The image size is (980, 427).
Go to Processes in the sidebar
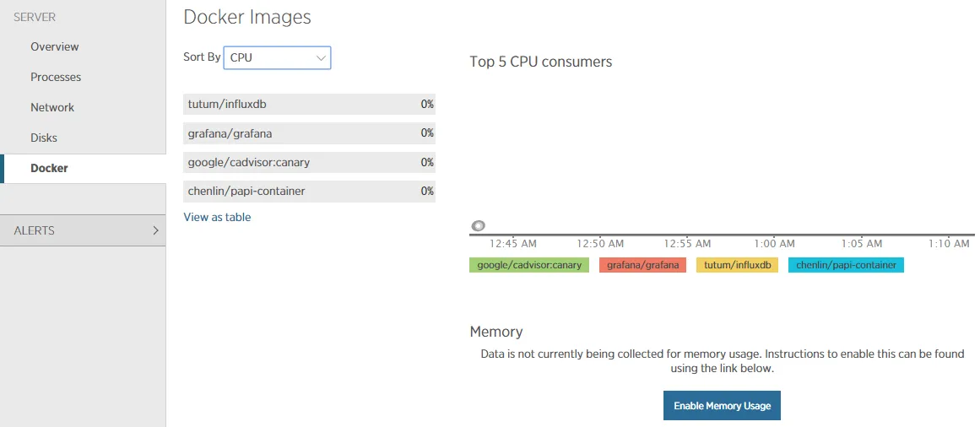click(x=56, y=77)
